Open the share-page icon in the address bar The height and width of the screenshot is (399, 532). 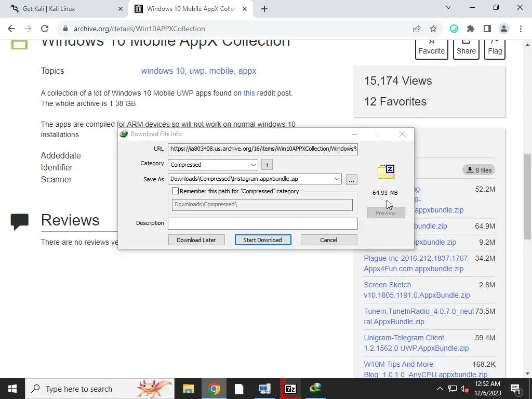tap(417, 29)
